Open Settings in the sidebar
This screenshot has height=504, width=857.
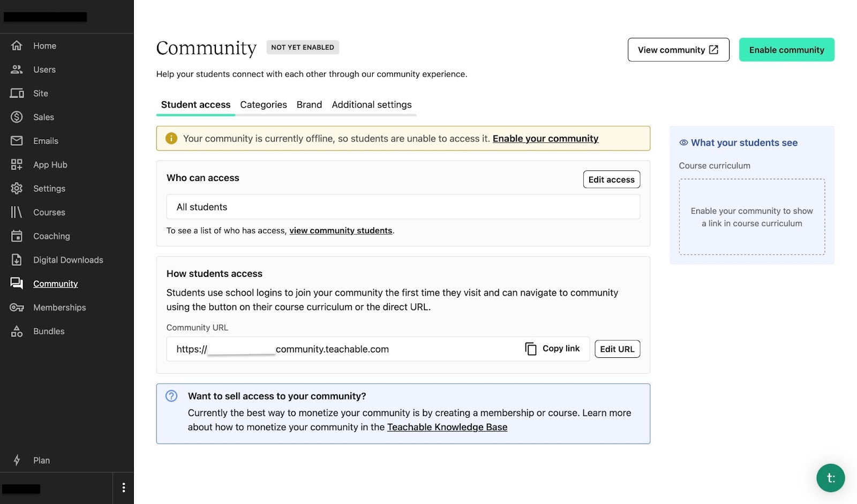click(49, 189)
